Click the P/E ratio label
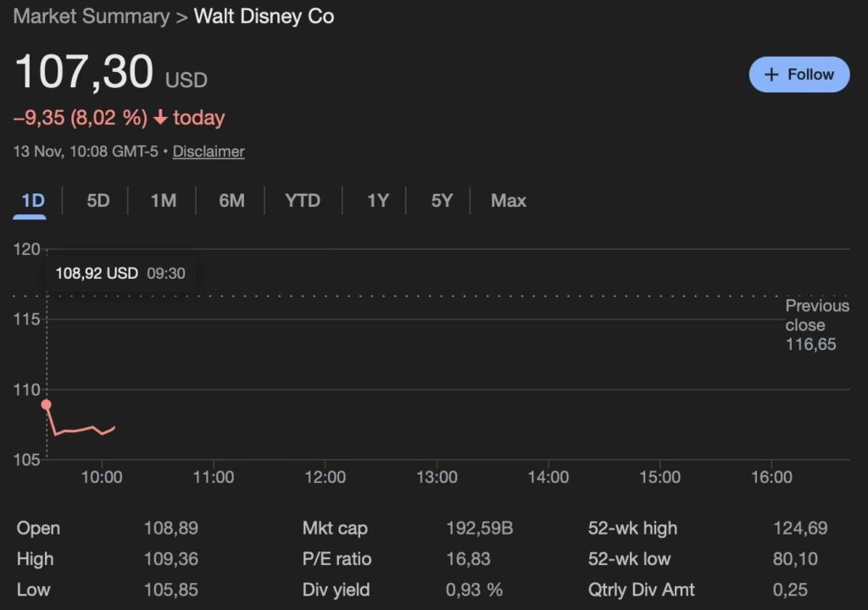The image size is (868, 610). click(337, 559)
